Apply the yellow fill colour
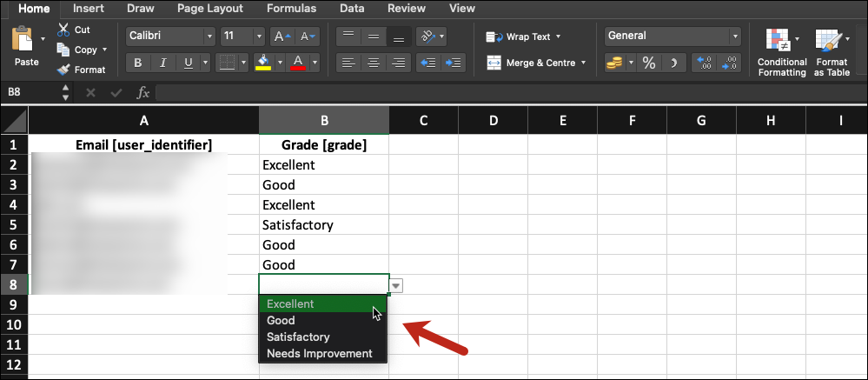Screen dimensions: 868x380 (x=262, y=63)
